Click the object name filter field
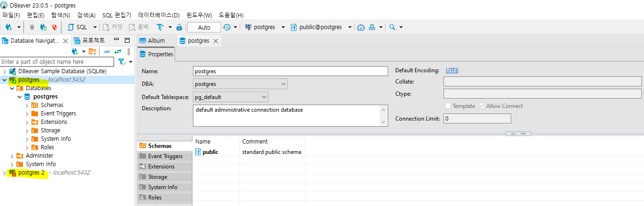This screenshot has width=644, height=206. (57, 61)
